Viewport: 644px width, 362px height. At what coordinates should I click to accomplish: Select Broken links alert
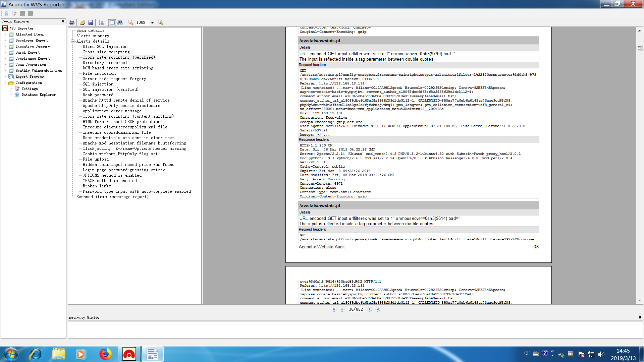pos(97,186)
